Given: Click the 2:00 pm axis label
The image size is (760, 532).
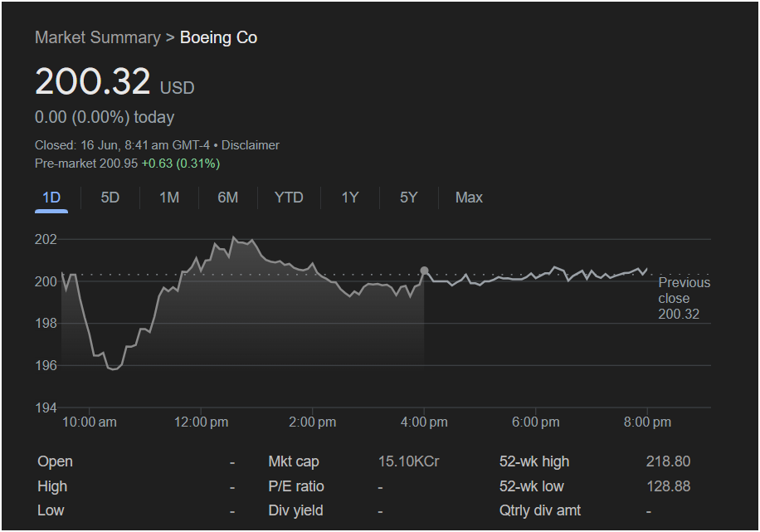Looking at the screenshot, I should point(313,422).
